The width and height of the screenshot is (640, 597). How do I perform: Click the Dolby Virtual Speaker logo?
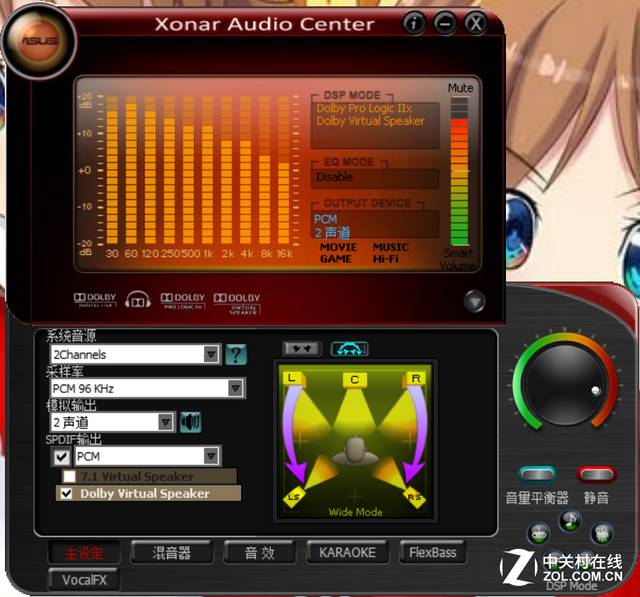click(x=237, y=303)
